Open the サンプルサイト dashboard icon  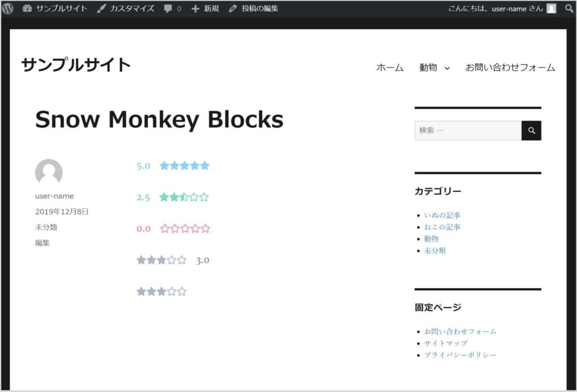pos(27,8)
